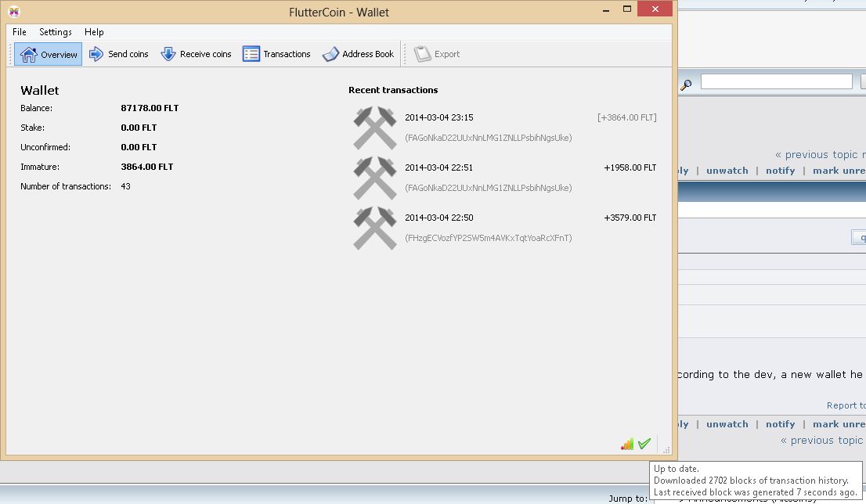
Task: Click the upper unwatch link in forum
Action: click(727, 171)
